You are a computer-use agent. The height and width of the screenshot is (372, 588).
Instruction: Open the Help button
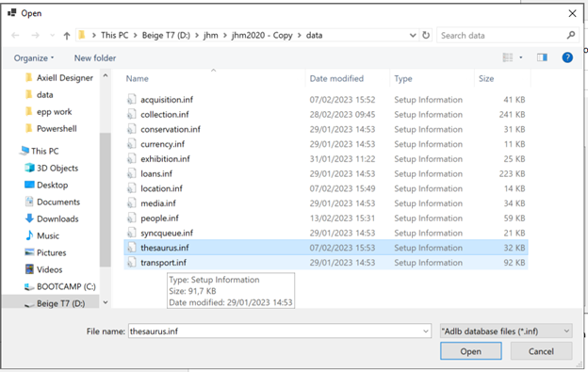pos(567,57)
